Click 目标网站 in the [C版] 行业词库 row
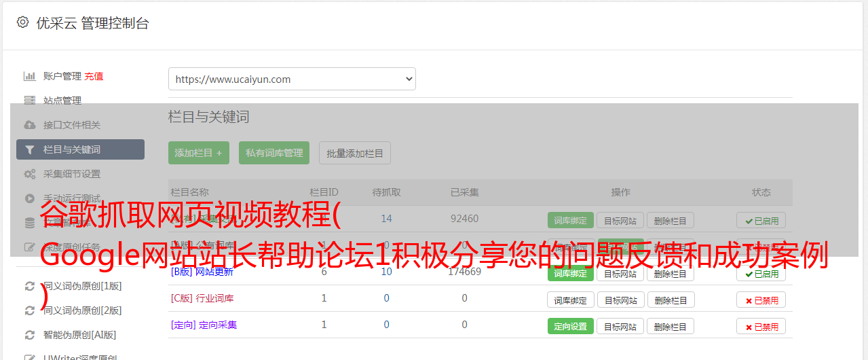Viewport: 868px width, 360px height. (x=620, y=300)
